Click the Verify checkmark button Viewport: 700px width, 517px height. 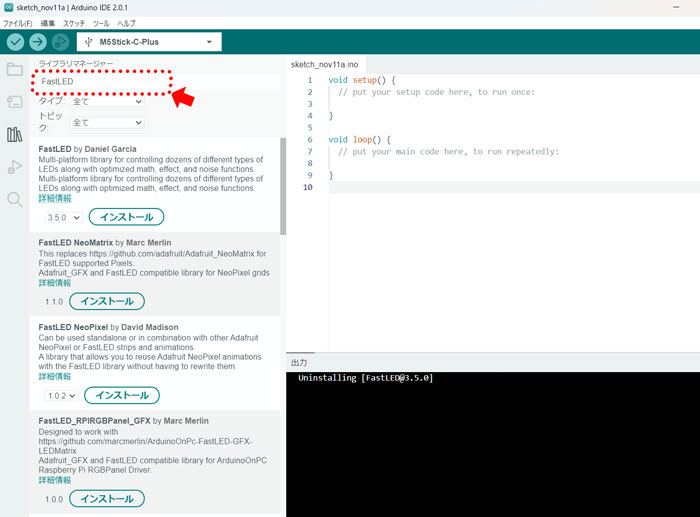(x=15, y=42)
